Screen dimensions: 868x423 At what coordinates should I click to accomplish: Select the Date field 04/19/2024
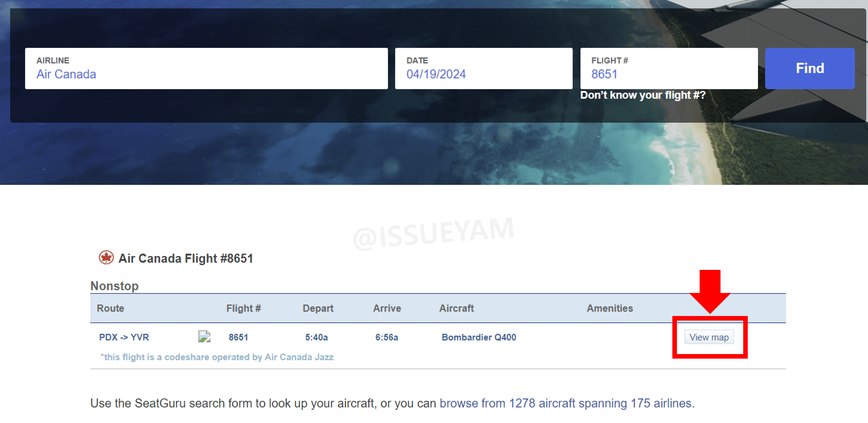483,69
